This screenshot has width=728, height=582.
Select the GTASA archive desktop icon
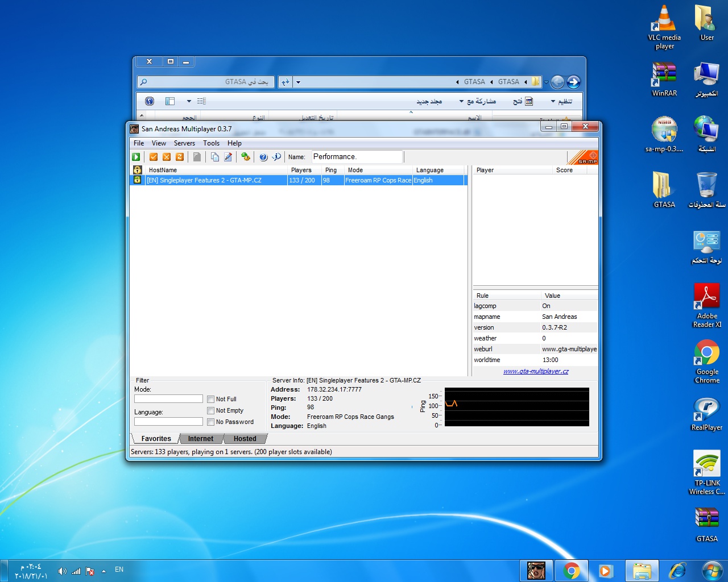pyautogui.click(x=707, y=524)
